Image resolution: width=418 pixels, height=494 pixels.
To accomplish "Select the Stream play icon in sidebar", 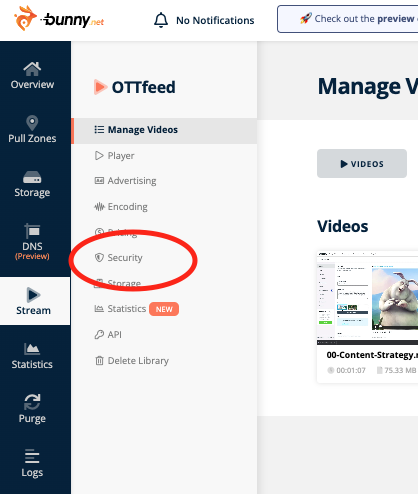I will [33, 295].
